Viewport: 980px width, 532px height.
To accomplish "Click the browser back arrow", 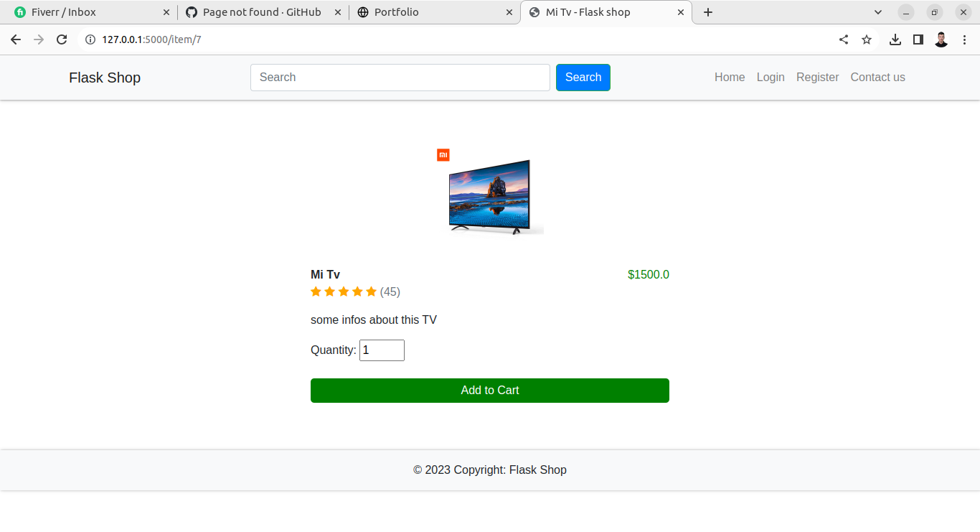I will point(16,39).
